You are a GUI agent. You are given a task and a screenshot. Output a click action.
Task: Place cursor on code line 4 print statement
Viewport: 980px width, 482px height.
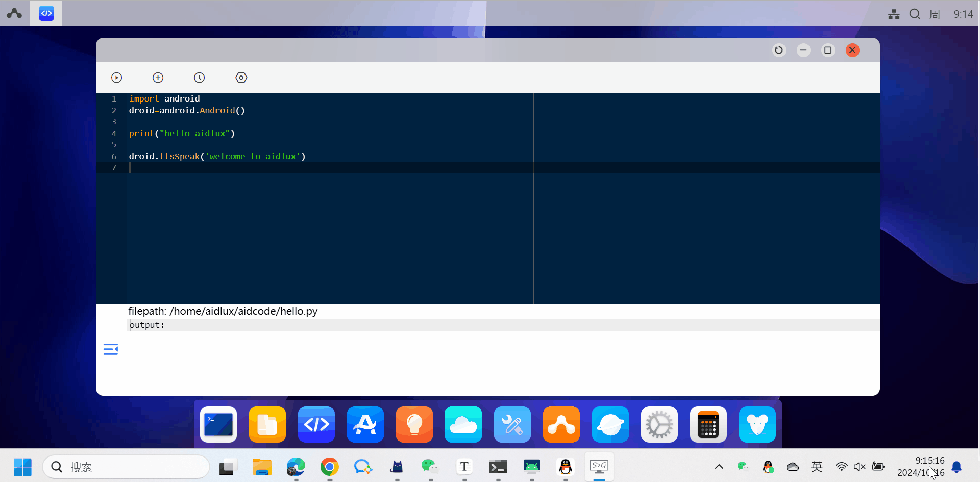coord(182,134)
